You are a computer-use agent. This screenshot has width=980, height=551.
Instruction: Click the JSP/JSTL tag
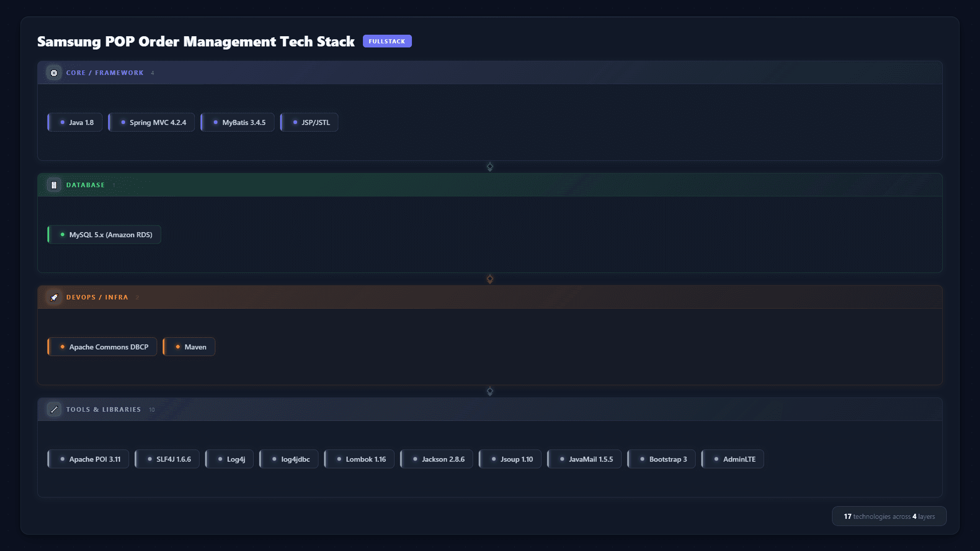309,122
